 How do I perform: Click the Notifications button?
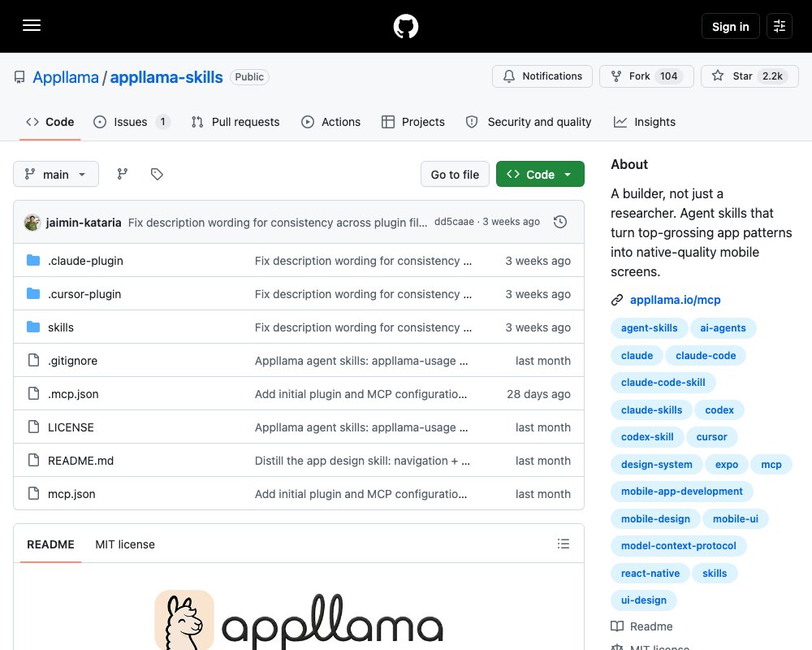(542, 76)
